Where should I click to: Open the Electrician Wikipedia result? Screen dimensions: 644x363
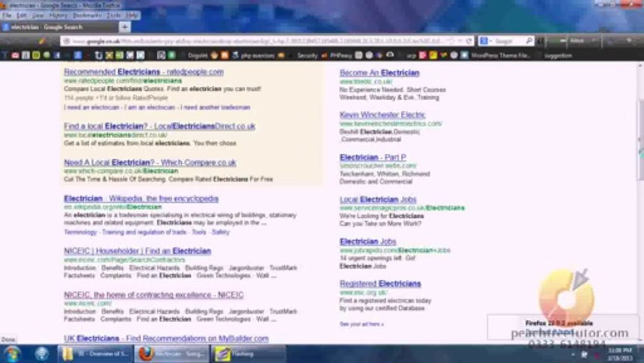[x=141, y=199]
